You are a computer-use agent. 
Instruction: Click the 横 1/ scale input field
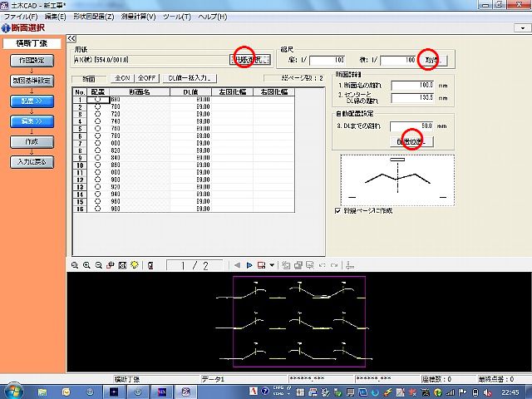pos(398,60)
